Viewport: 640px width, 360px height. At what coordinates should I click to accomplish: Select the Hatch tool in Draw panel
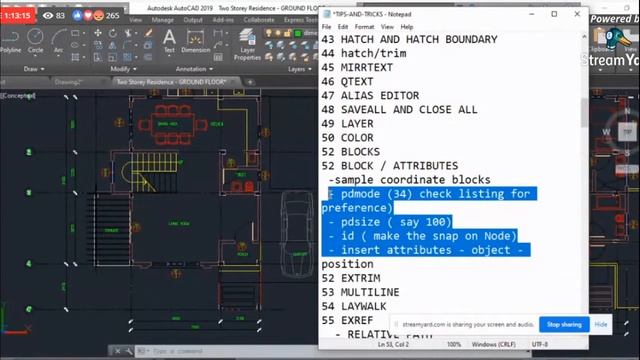76,57
